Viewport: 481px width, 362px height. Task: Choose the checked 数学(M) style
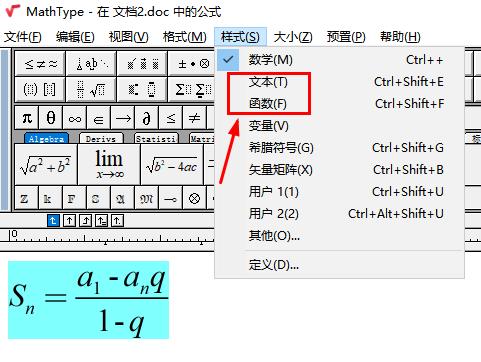point(340,60)
